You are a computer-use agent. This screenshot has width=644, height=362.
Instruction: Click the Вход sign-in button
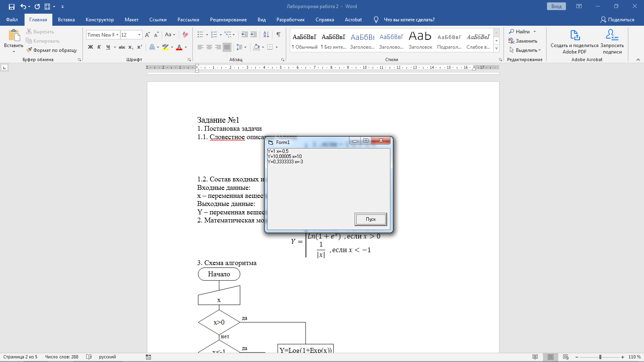tap(556, 6)
